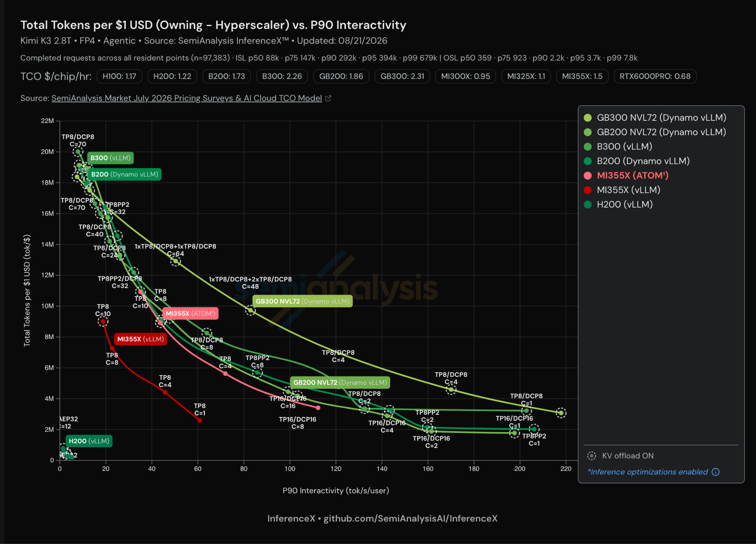Click the H200: 1.22 TCO chip
The height and width of the screenshot is (544, 756).
coord(172,76)
